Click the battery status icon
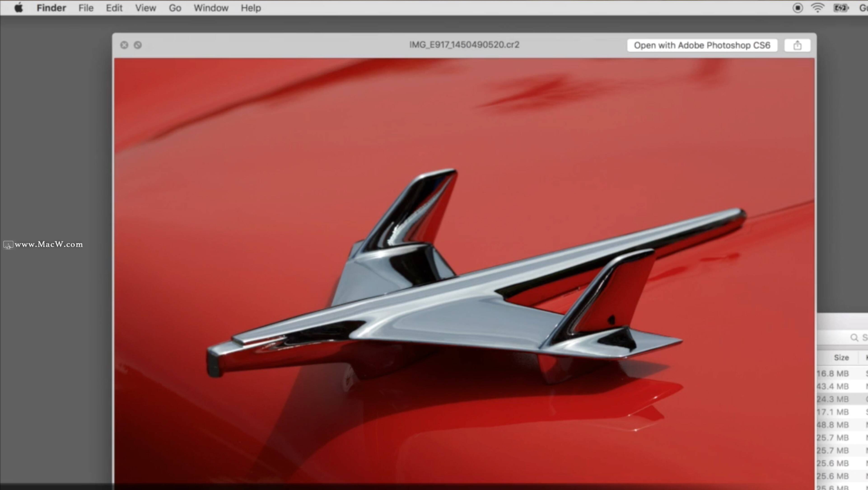Image resolution: width=868 pixels, height=490 pixels. [841, 8]
